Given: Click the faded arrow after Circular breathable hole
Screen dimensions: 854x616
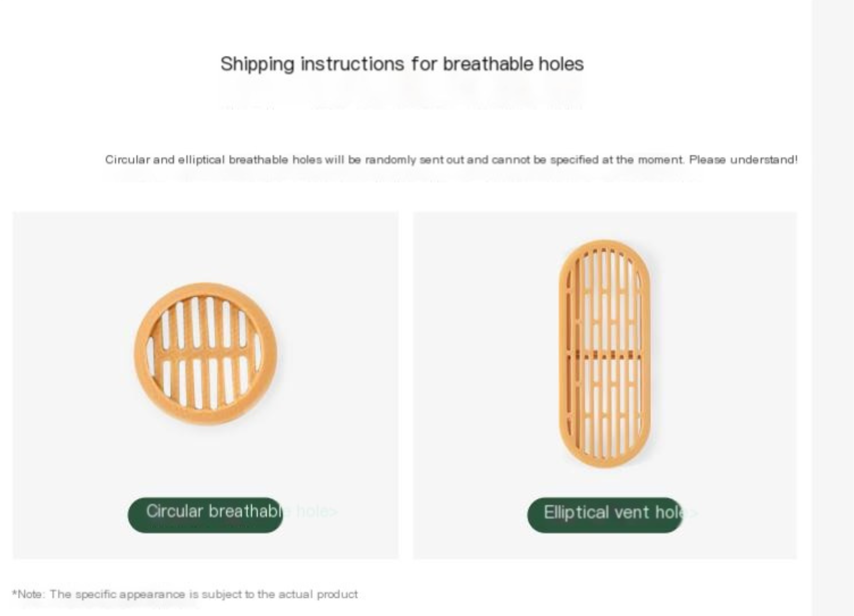Looking at the screenshot, I should (333, 512).
